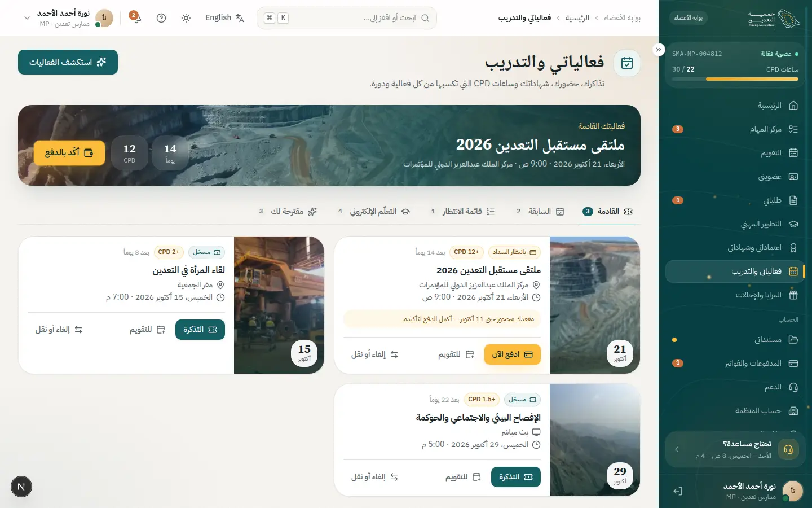Viewport: 812px width, 508px height.
Task: Click أكّد بالدفع in the banner
Action: click(x=69, y=153)
